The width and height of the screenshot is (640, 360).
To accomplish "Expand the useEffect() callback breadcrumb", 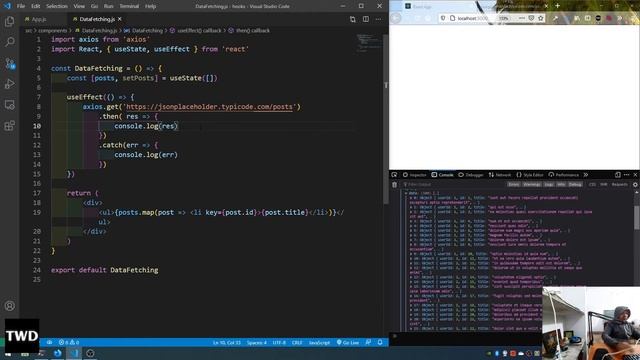I will (x=196, y=31).
